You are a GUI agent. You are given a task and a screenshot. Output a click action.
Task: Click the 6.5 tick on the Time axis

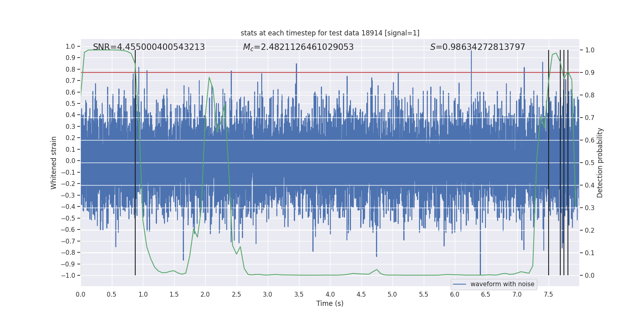tap(486, 294)
